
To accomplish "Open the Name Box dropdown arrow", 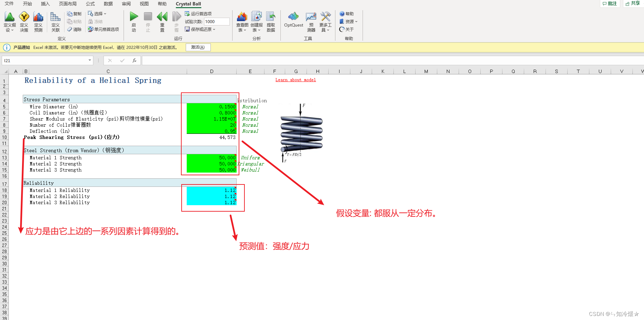I will pyautogui.click(x=90, y=60).
